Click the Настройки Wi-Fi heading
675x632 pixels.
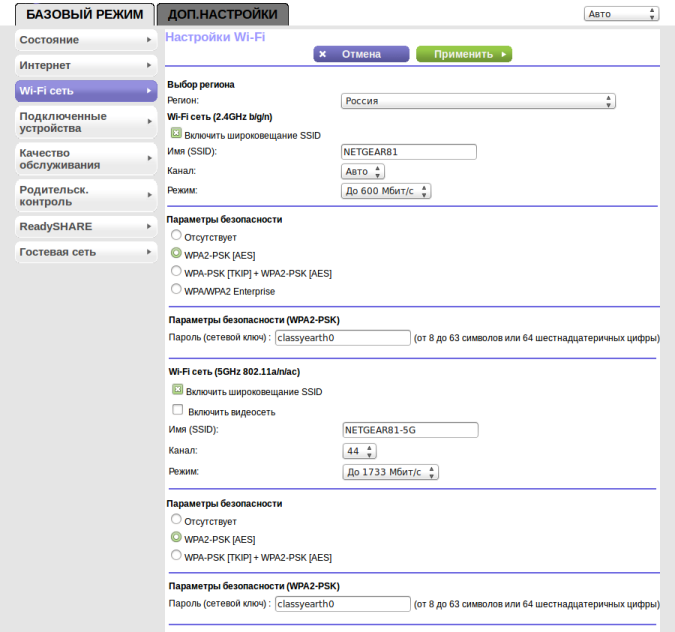pyautogui.click(x=215, y=37)
